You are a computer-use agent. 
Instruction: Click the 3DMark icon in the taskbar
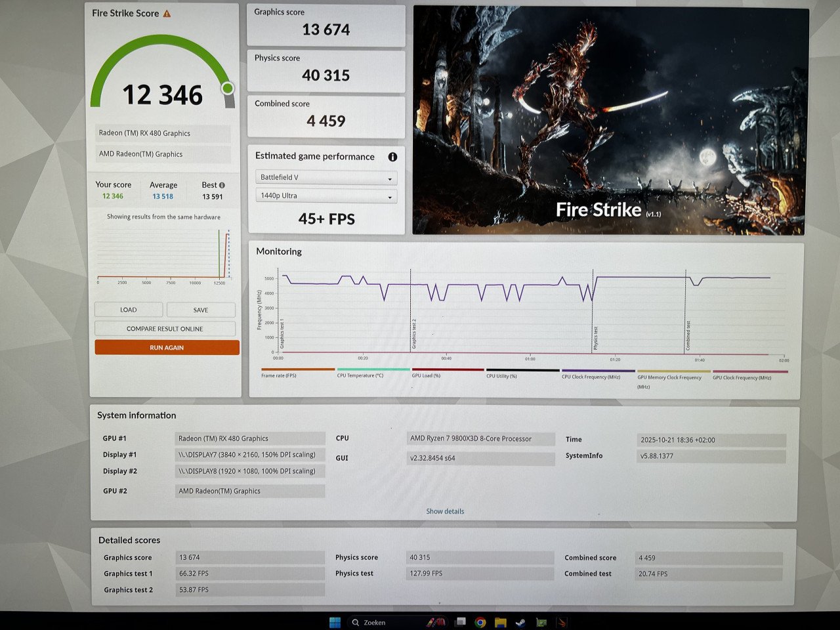[562, 622]
